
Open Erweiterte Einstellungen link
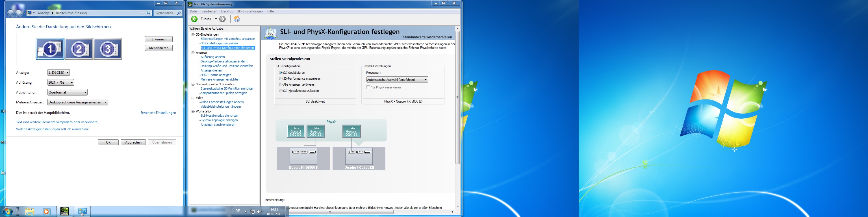coord(158,113)
